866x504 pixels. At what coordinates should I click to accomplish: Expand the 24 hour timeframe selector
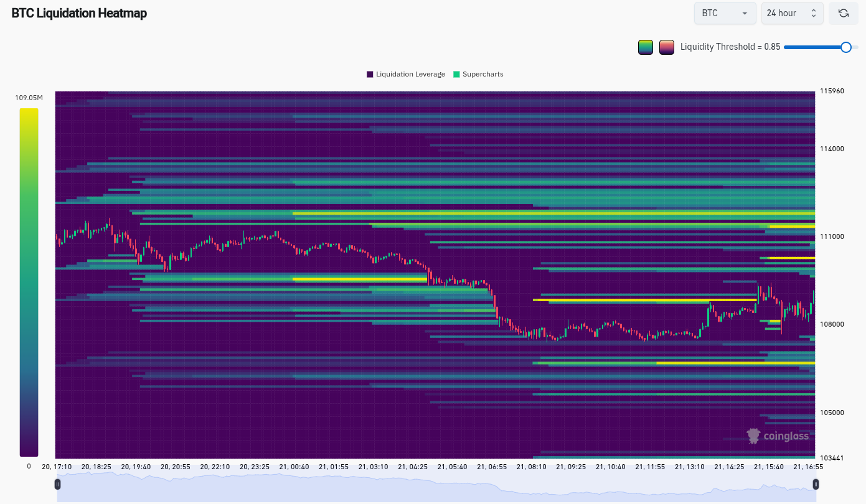(792, 13)
